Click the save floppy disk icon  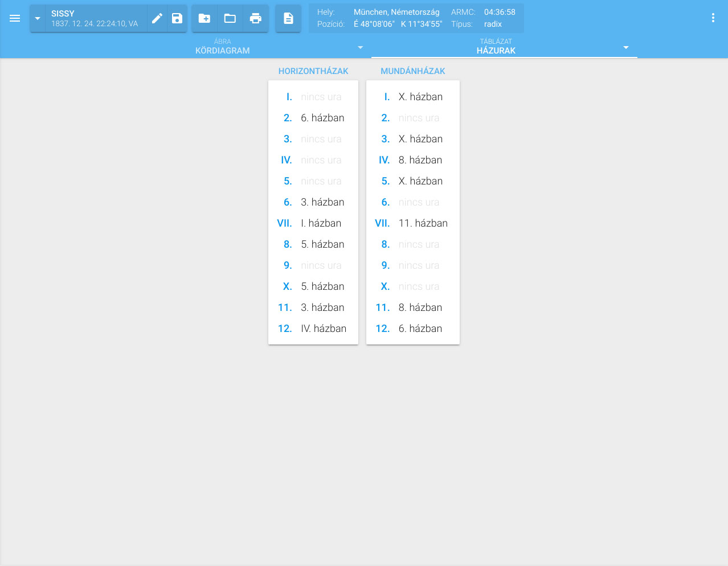pyautogui.click(x=177, y=18)
